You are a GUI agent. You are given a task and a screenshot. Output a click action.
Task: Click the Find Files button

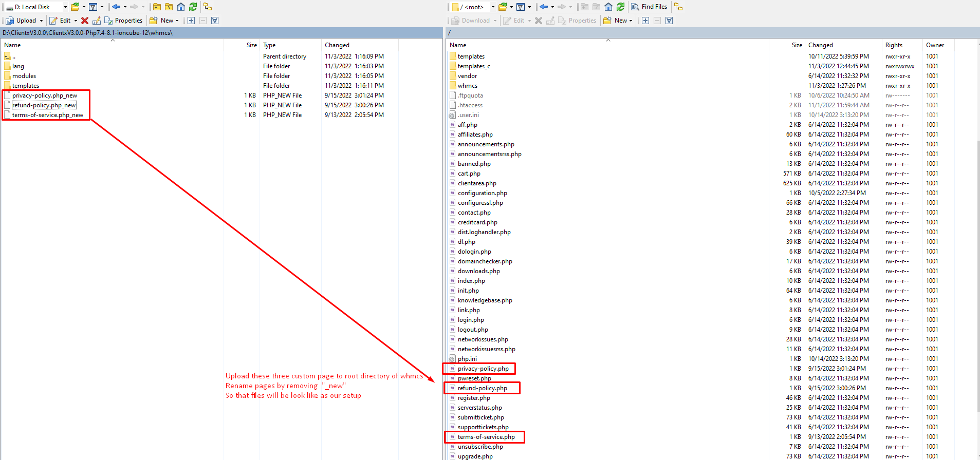click(x=649, y=7)
